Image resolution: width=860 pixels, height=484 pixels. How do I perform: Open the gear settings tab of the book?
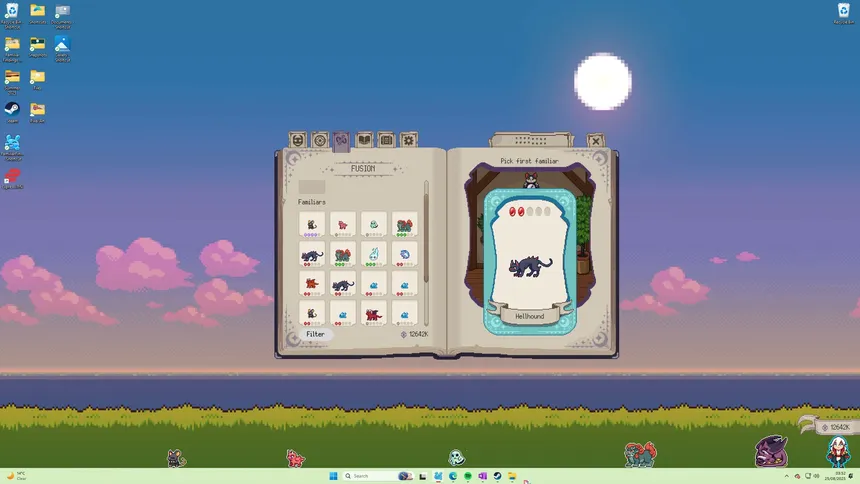(409, 140)
